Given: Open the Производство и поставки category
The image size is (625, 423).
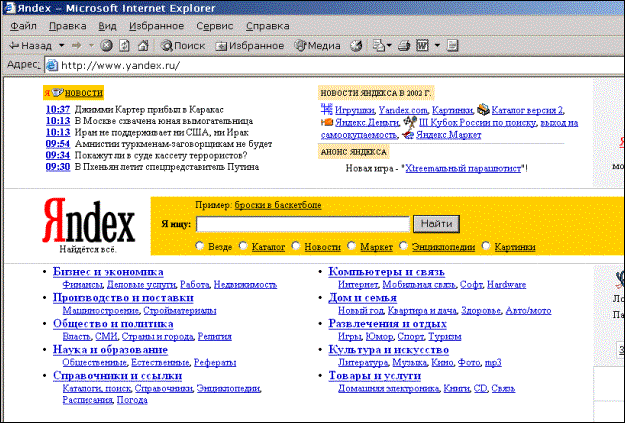Looking at the screenshot, I should [x=123, y=298].
